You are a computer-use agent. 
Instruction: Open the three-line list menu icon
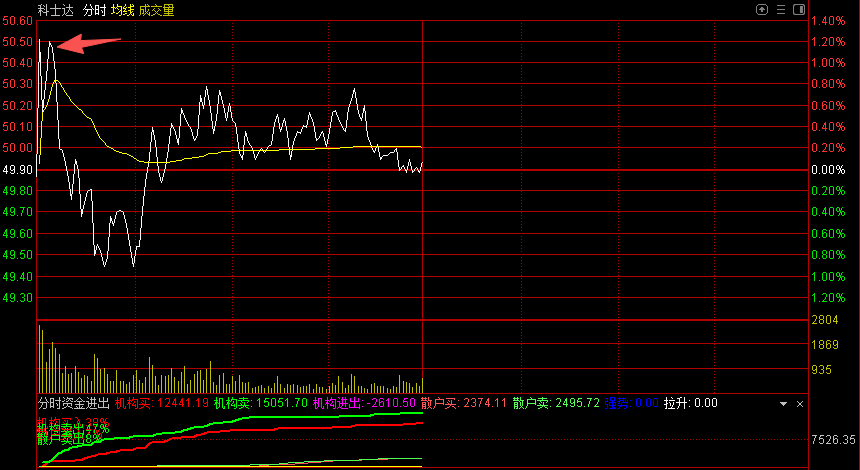pyautogui.click(x=780, y=9)
